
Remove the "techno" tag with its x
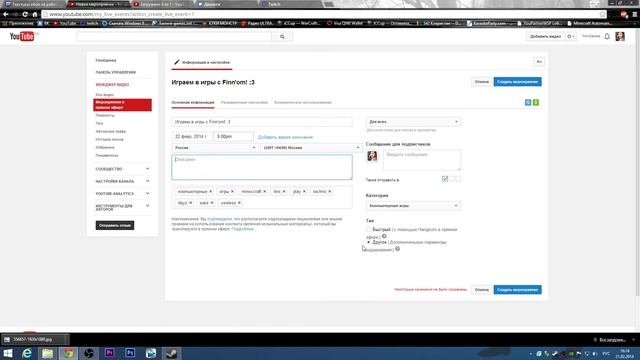coord(330,191)
